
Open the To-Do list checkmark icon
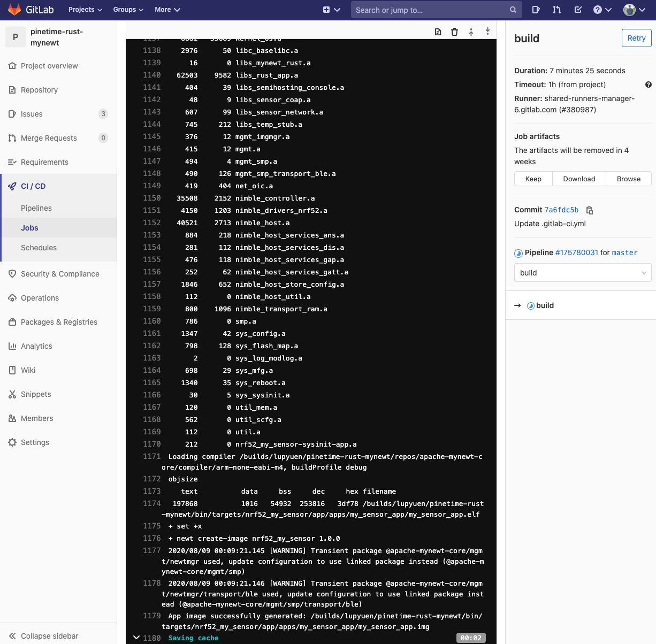tap(578, 10)
